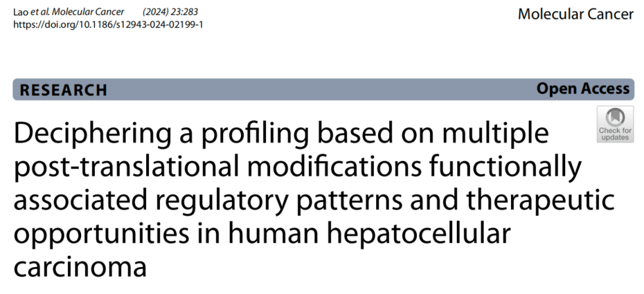The height and width of the screenshot is (294, 644).
Task: Click the word 'hepatocellular' in the title
Action: (418, 233)
